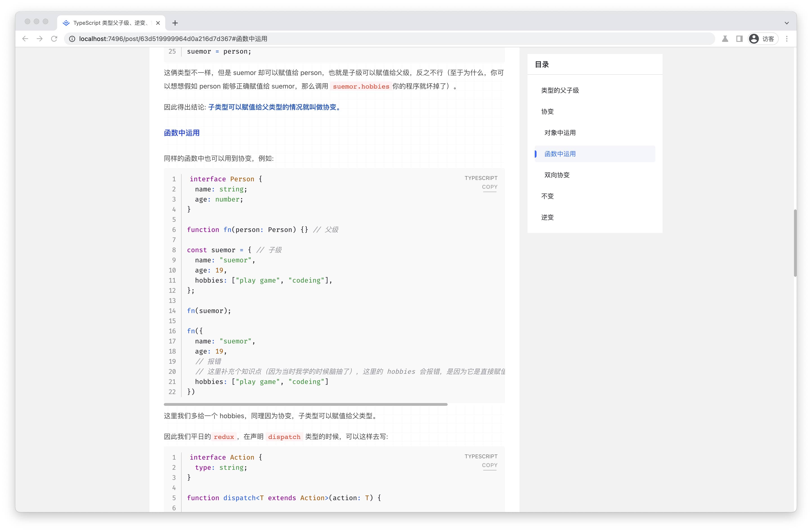Click the 访客 profile avatar icon
Screen dimensions: 812x531
click(x=754, y=39)
